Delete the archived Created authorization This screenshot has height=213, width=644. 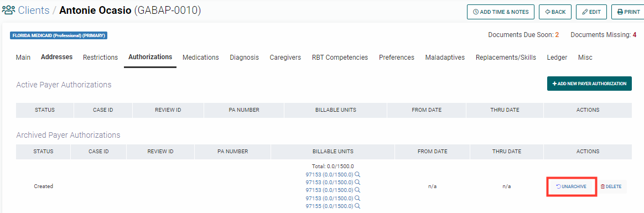pos(611,186)
